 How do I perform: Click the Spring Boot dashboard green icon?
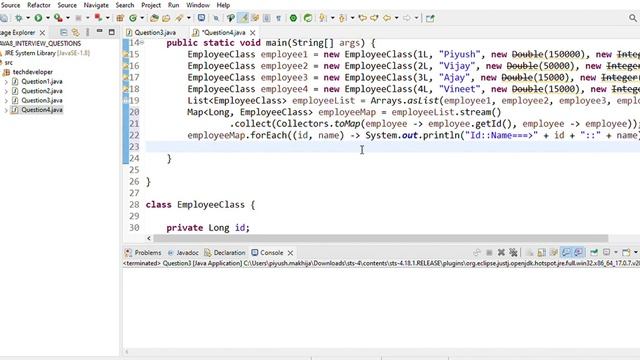tap(293, 18)
